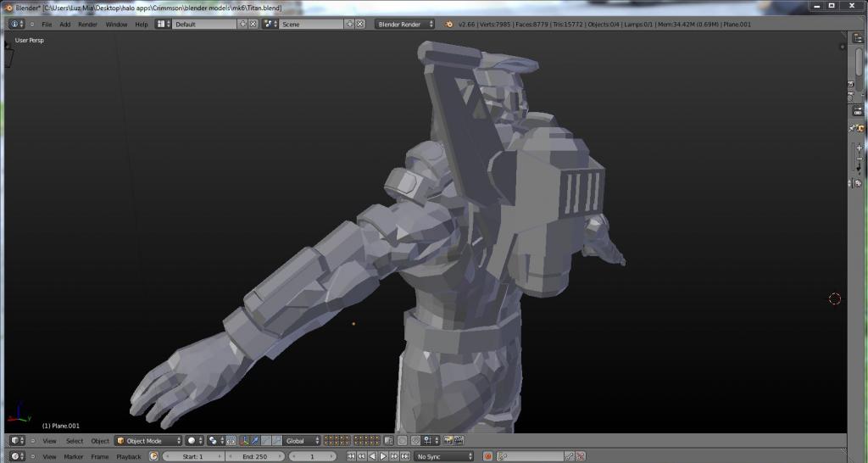This screenshot has height=463, width=868.
Task: Open the Blender Render engine dropdown
Action: click(404, 25)
